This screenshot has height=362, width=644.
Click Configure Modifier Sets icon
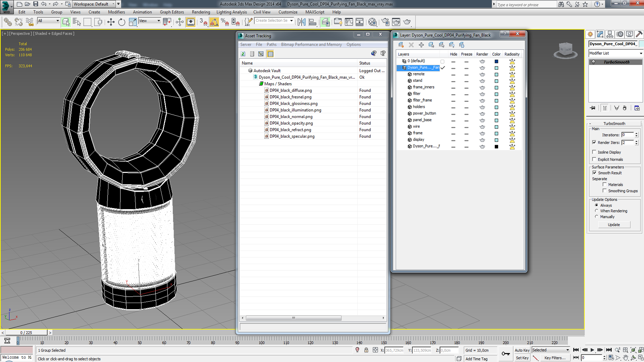tap(637, 108)
